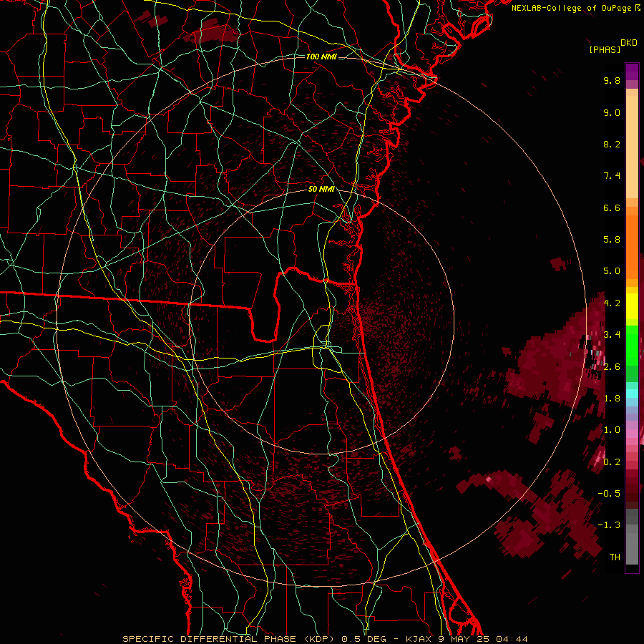
Task: Pick the yellow segment of the color bar
Action: pos(632,306)
